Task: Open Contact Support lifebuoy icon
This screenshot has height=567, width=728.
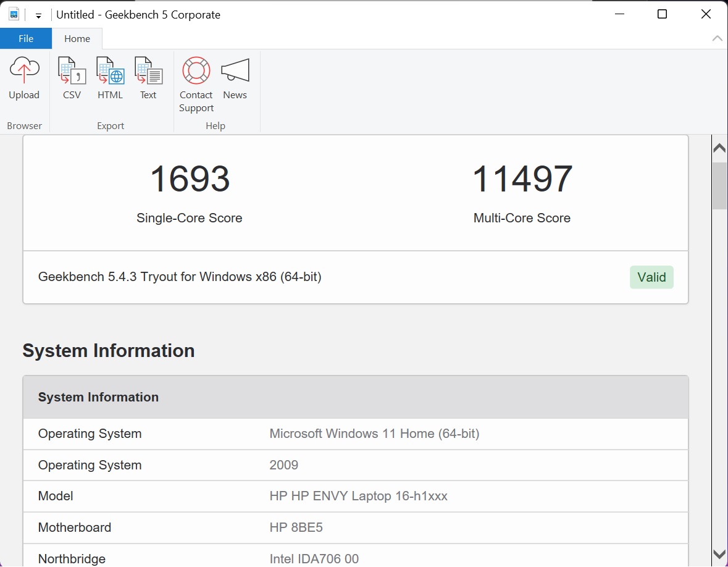Action: tap(196, 71)
